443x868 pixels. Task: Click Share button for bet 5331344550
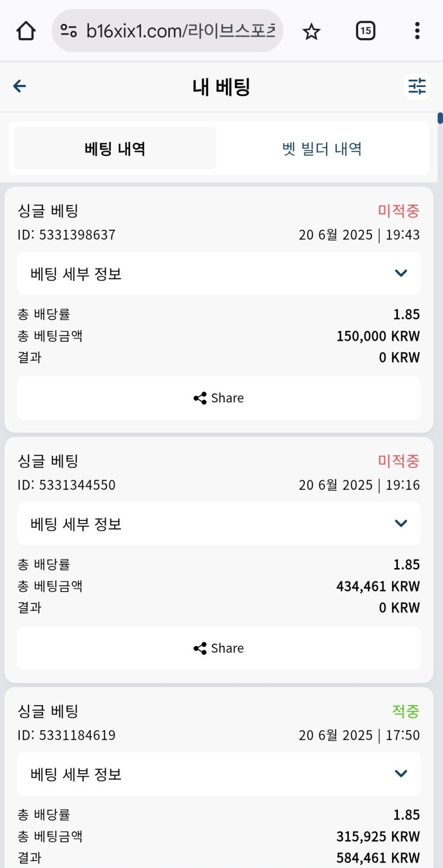pyautogui.click(x=219, y=648)
